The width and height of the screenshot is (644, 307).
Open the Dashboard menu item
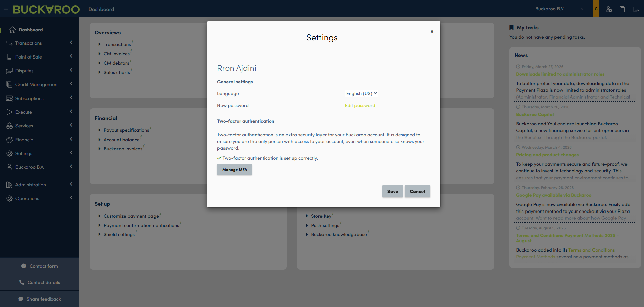tap(40, 30)
